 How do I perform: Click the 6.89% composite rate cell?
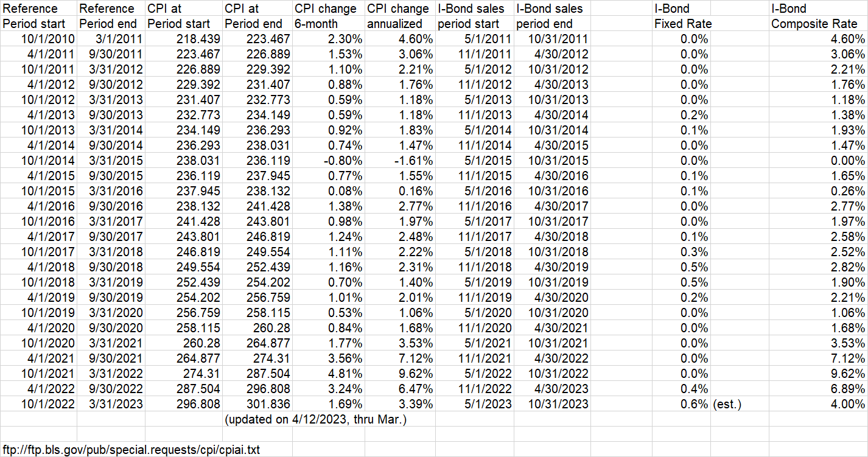click(x=819, y=389)
